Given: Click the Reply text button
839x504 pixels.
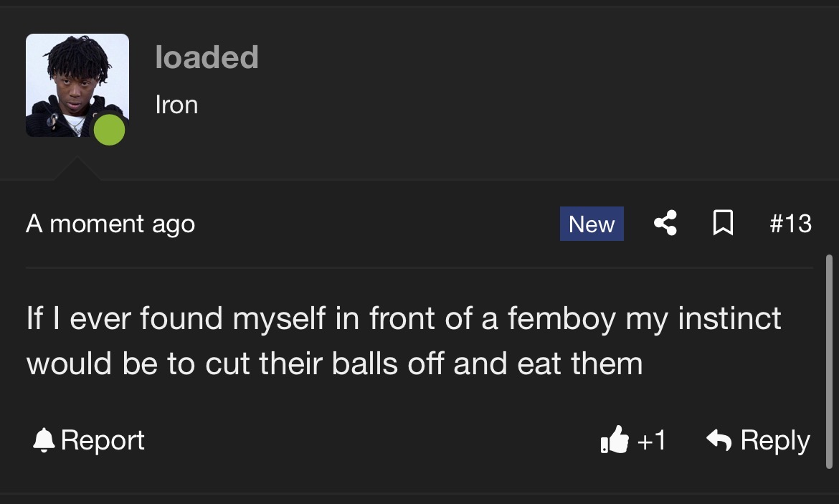Looking at the screenshot, I should tap(774, 441).
